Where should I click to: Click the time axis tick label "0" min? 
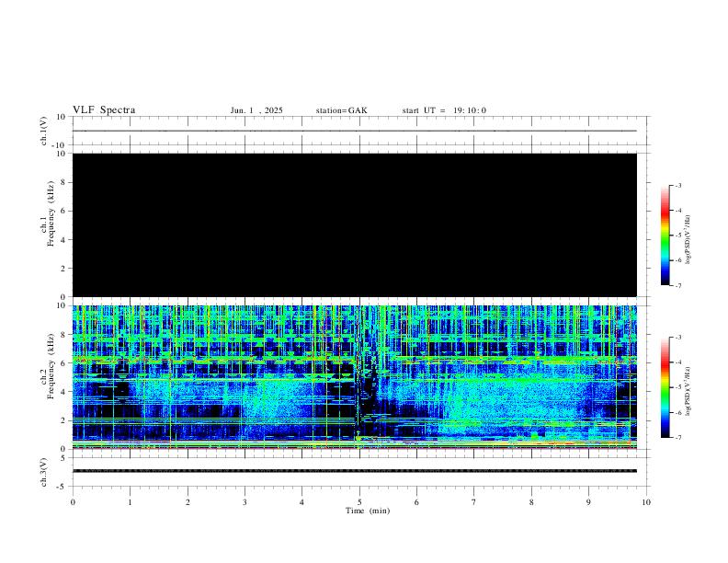coord(73,502)
